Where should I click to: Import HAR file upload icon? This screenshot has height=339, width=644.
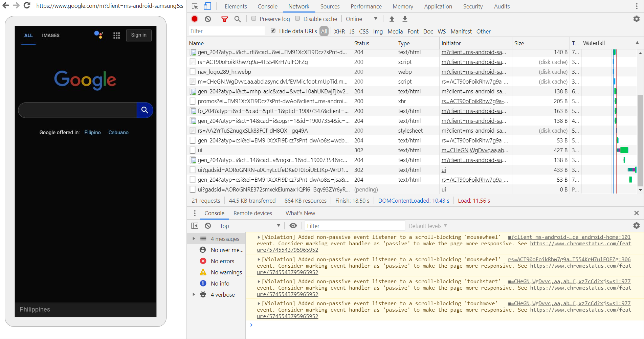point(392,19)
